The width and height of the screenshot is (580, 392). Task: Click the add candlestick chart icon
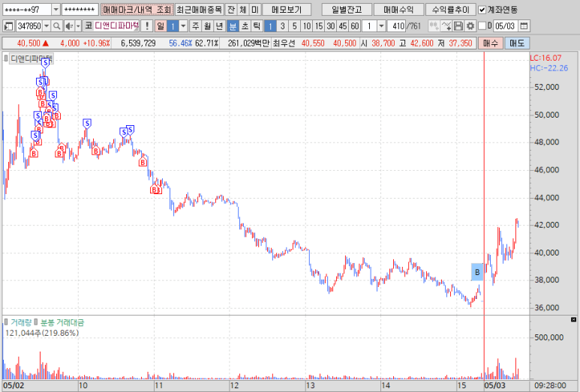pyautogui.click(x=434, y=26)
